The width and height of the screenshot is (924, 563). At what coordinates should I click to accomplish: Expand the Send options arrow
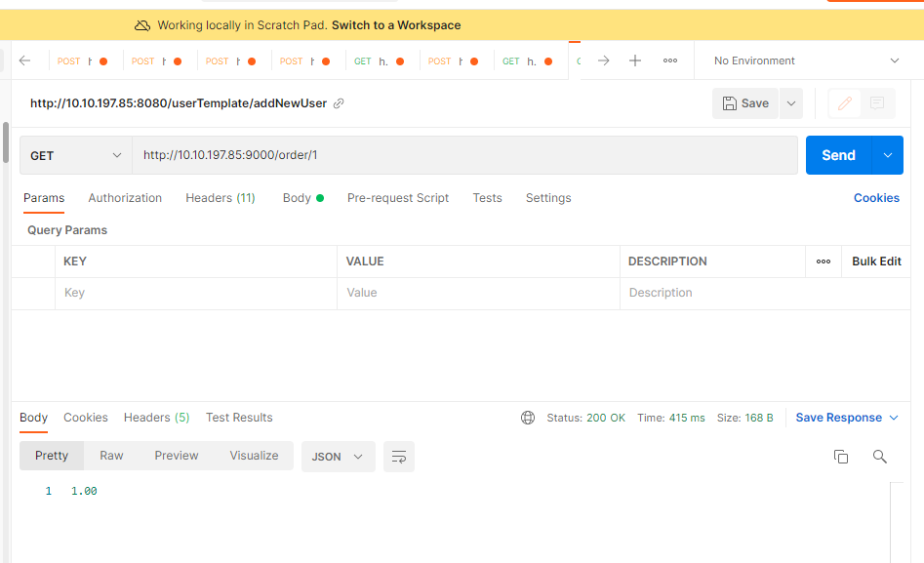click(x=888, y=155)
